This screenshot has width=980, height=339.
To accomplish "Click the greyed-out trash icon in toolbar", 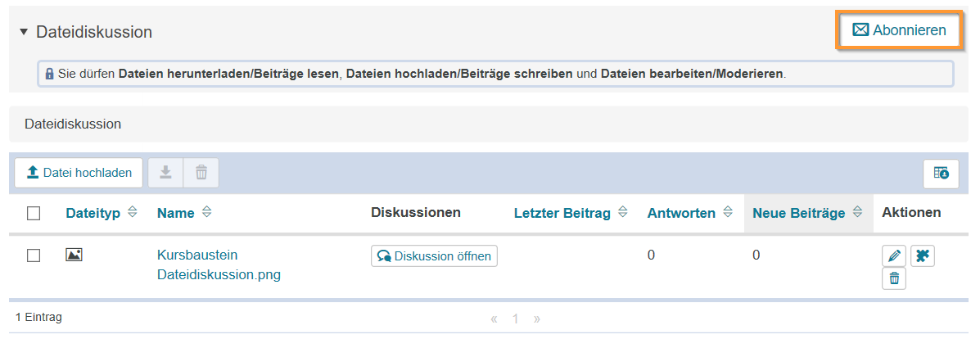I will click(201, 173).
